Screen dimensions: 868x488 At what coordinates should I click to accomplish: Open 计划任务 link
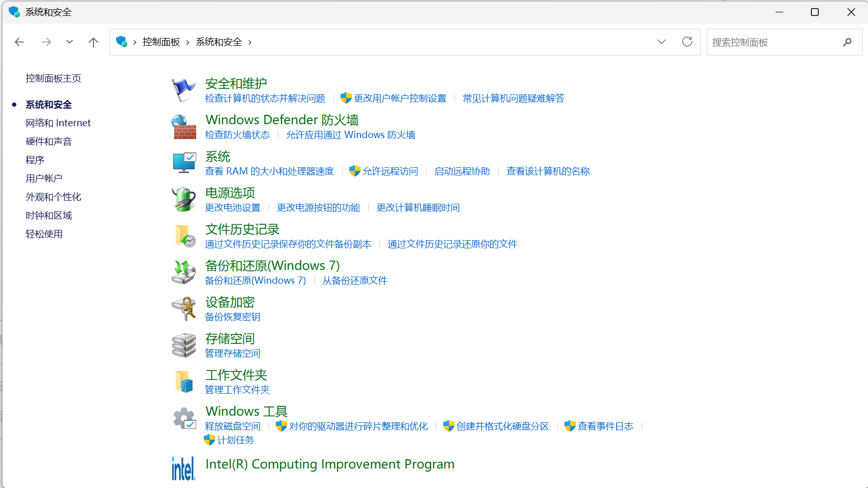coord(236,440)
